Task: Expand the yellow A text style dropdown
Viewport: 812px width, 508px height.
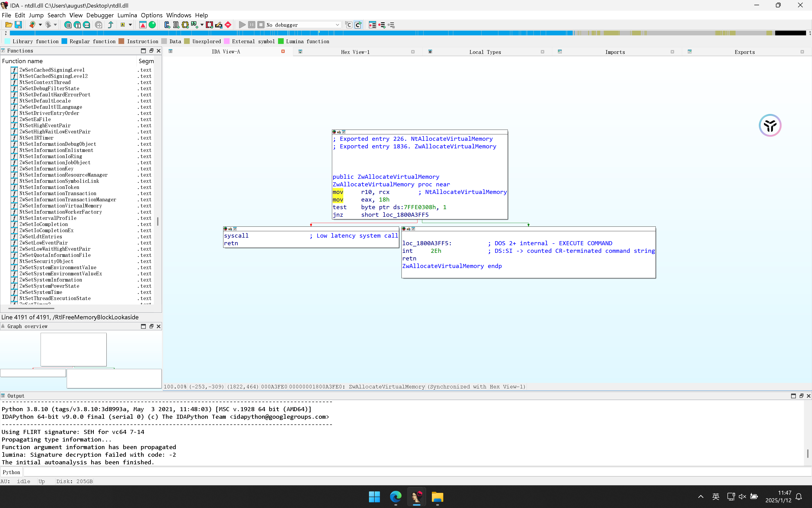Action: point(130,25)
